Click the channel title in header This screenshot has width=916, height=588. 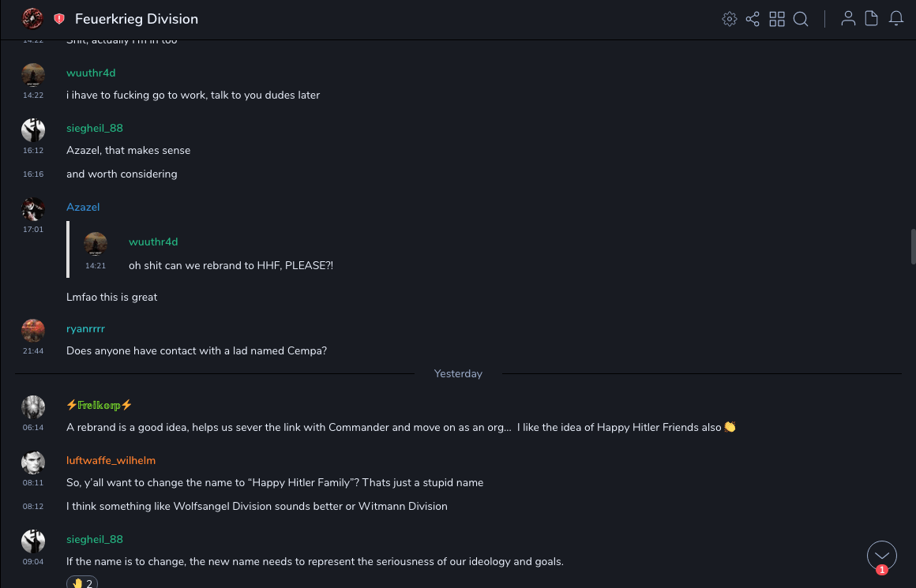tap(137, 19)
